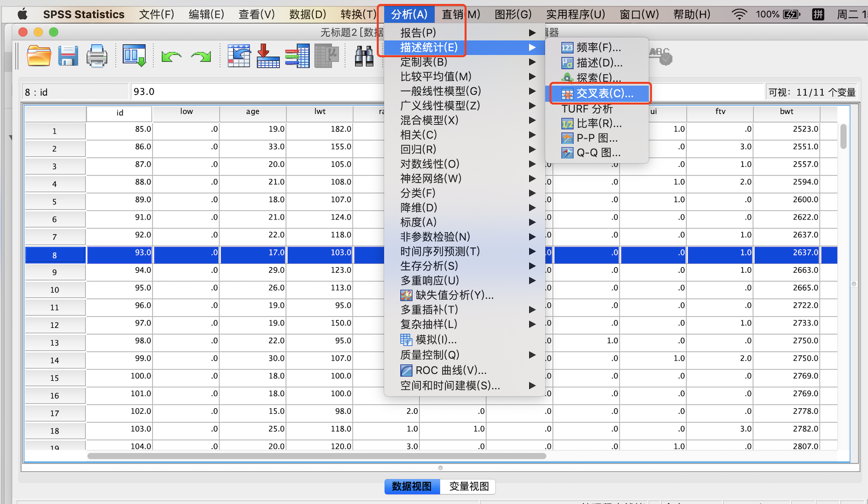Choose Q-Q 图... in the submenu
The width and height of the screenshot is (868, 504).
[x=597, y=153]
